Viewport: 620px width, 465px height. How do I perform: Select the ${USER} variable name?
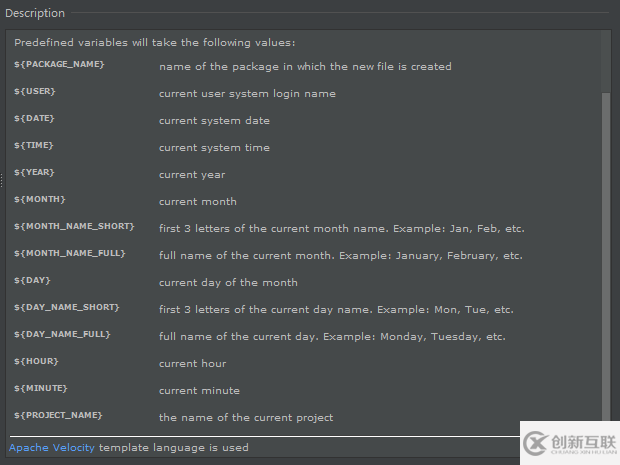click(35, 92)
